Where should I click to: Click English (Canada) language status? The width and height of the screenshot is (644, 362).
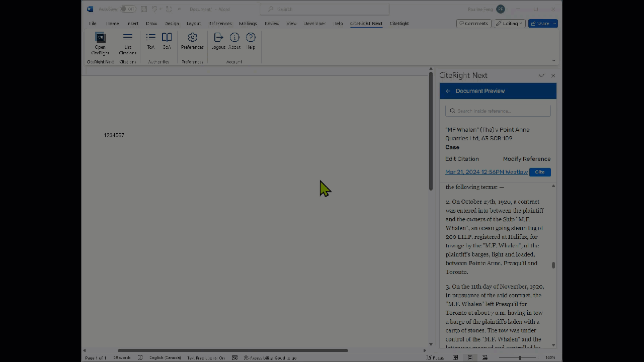(165, 357)
